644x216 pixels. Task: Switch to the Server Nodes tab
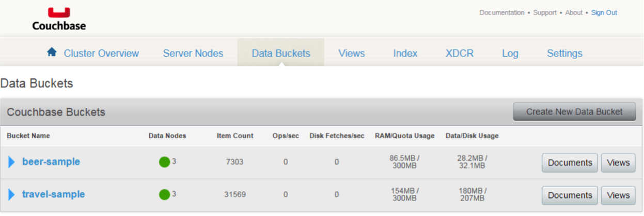pos(193,53)
